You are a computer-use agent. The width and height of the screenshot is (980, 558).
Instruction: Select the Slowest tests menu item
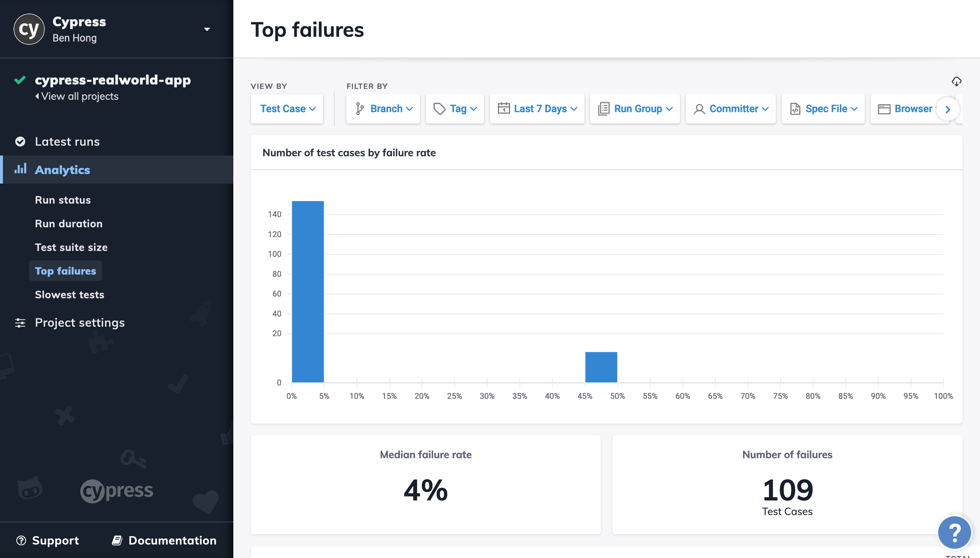(69, 294)
